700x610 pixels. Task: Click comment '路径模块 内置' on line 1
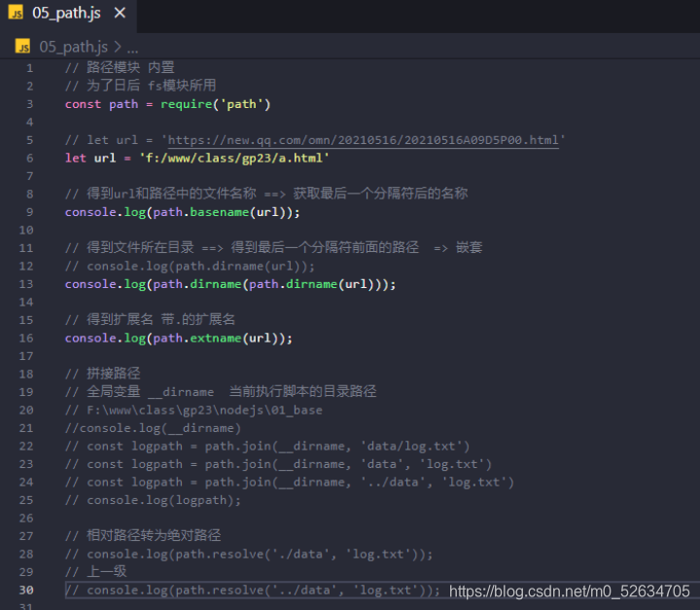click(130, 67)
